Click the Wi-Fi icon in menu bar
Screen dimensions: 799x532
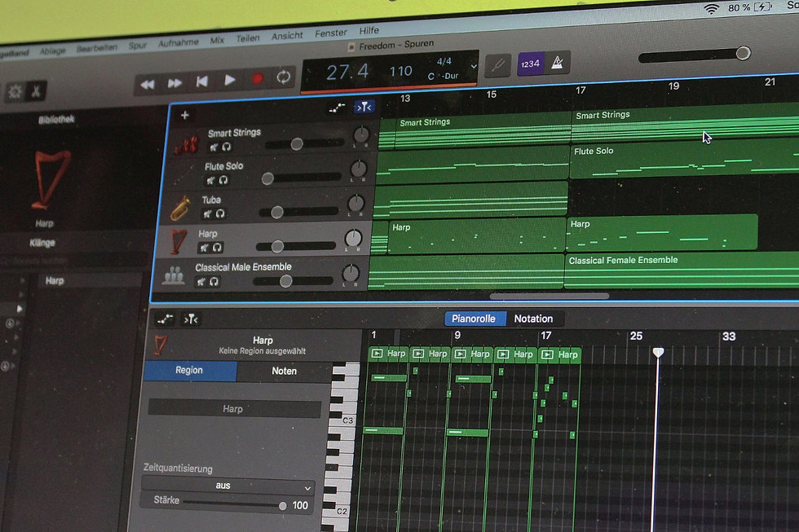pyautogui.click(x=711, y=9)
